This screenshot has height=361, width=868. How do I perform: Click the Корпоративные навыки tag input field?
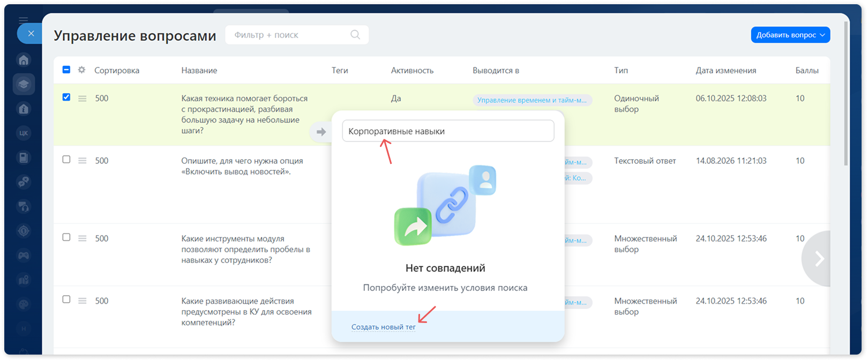(448, 131)
